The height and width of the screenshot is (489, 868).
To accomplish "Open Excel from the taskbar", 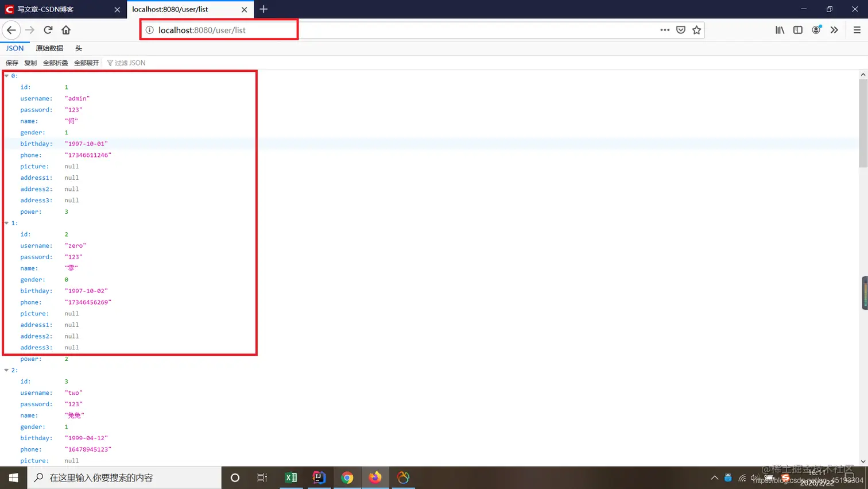I will pyautogui.click(x=291, y=478).
